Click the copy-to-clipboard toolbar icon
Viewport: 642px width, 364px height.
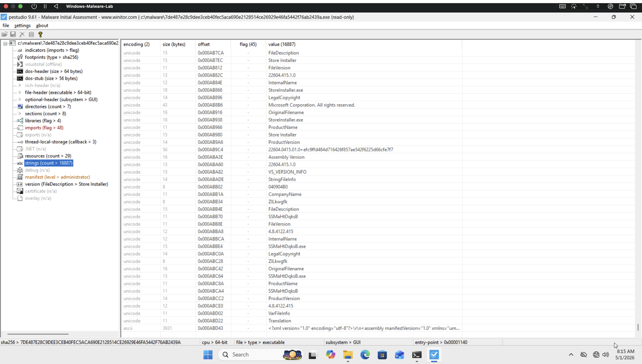tap(31, 34)
